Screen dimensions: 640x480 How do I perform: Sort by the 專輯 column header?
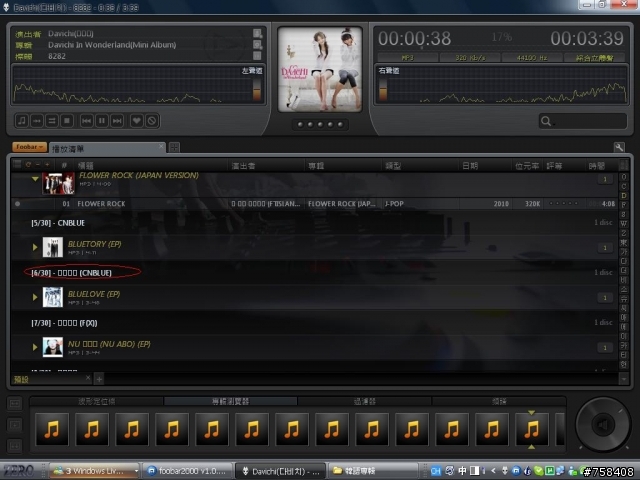coord(316,166)
